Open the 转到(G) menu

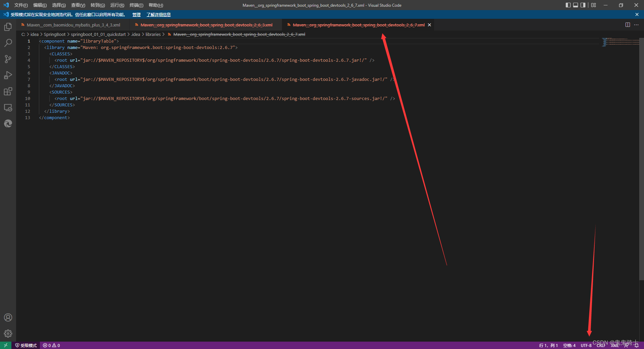click(x=98, y=5)
